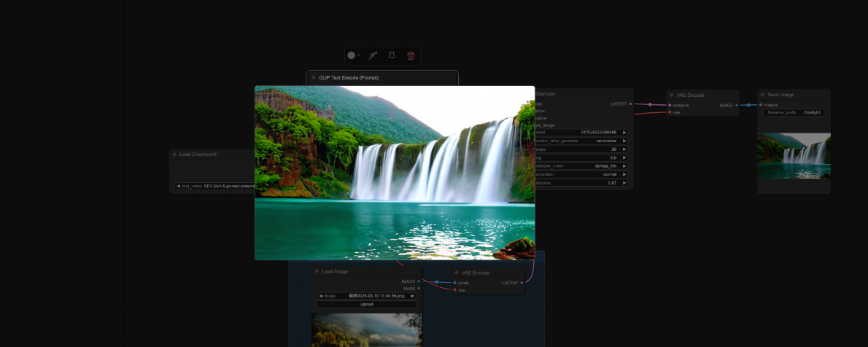Select the Load Image node title
Screen dimensions: 868x347
click(335, 272)
